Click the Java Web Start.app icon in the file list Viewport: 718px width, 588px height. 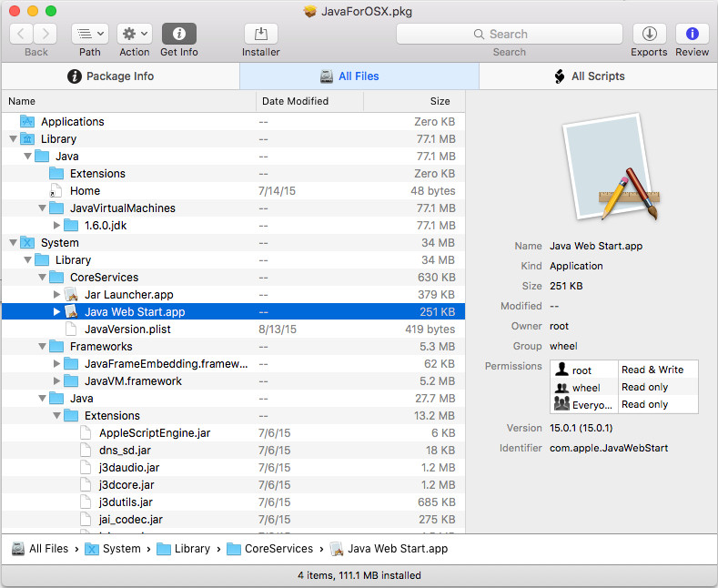[x=71, y=312]
